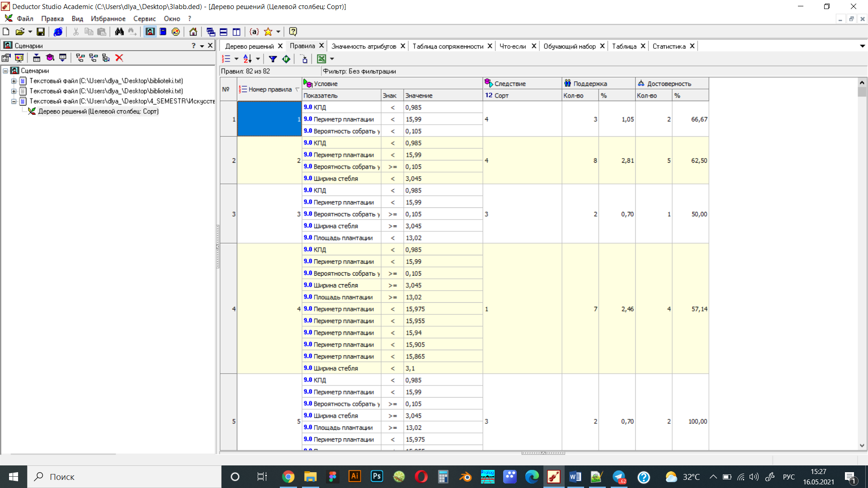Open the Файл menu
This screenshot has width=868, height=488.
click(x=25, y=19)
